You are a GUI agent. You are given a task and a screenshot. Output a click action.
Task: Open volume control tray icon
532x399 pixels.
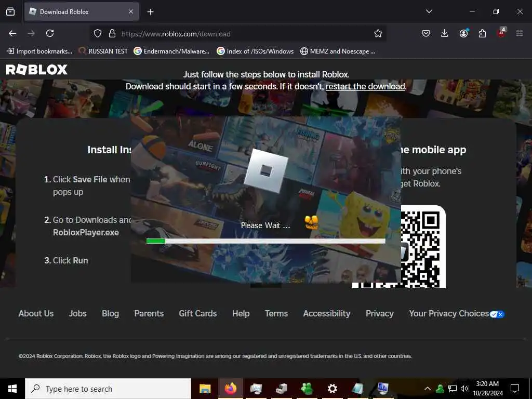click(x=464, y=389)
